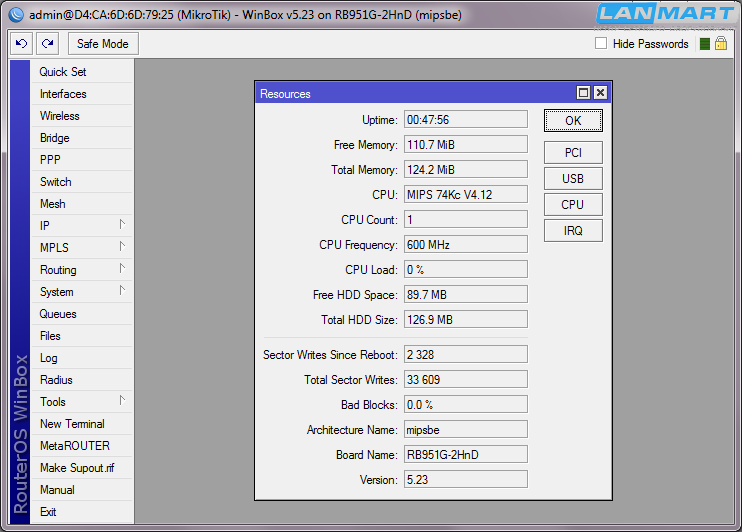This screenshot has height=532, width=742.
Task: Click the CPU button on the right
Action: point(573,205)
